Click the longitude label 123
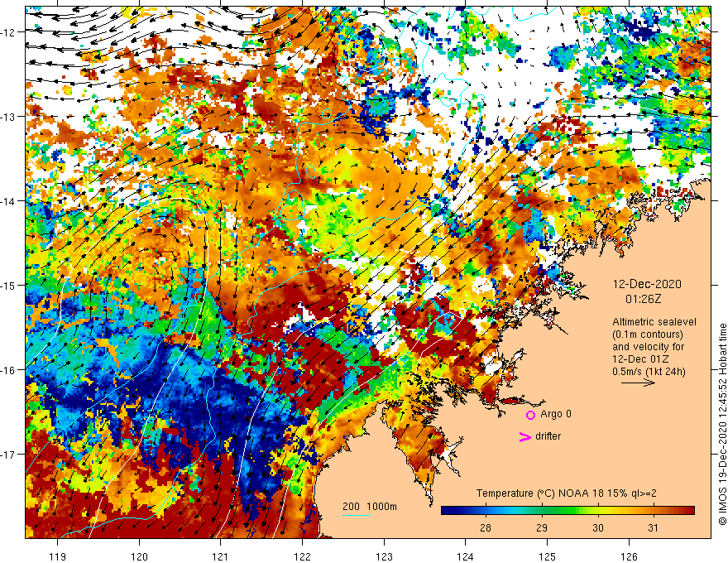This screenshot has width=728, height=563. (x=384, y=556)
